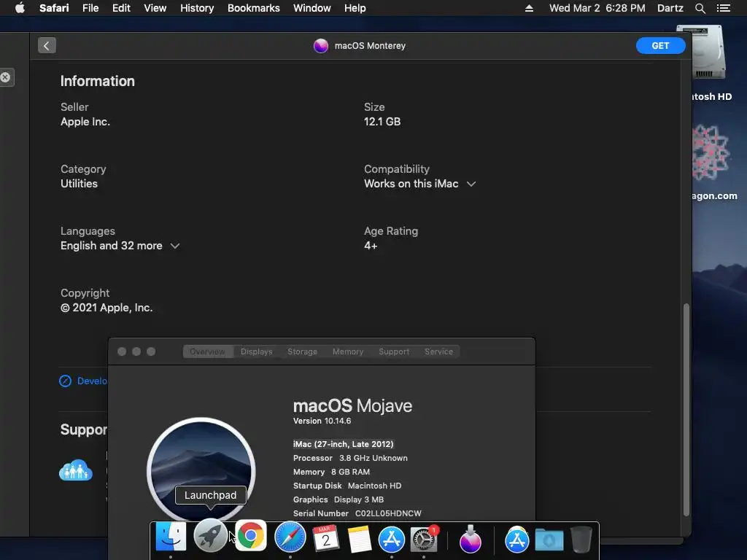Click the Mojave desert wallpaper logo

click(x=201, y=470)
